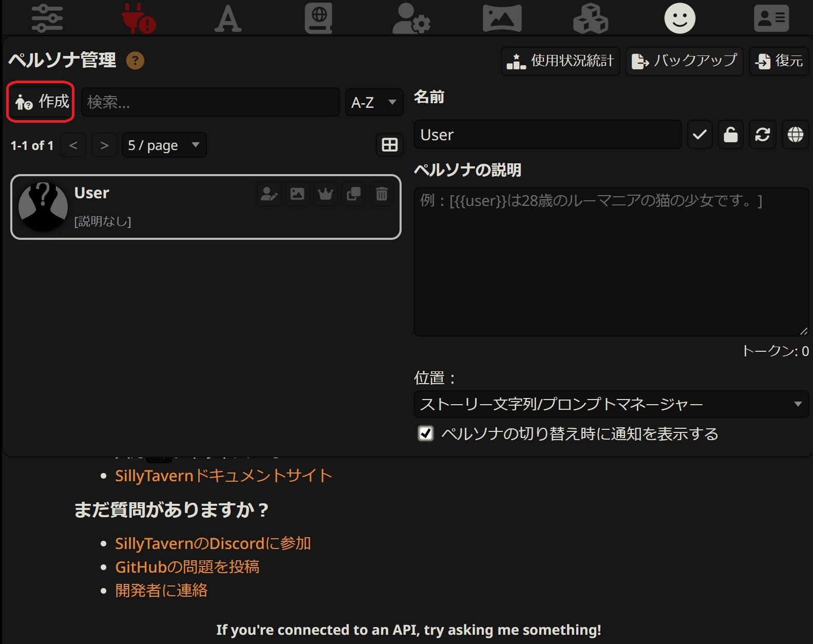Open the character management card icon
Image resolution: width=813 pixels, height=644 pixels.
pos(771,18)
